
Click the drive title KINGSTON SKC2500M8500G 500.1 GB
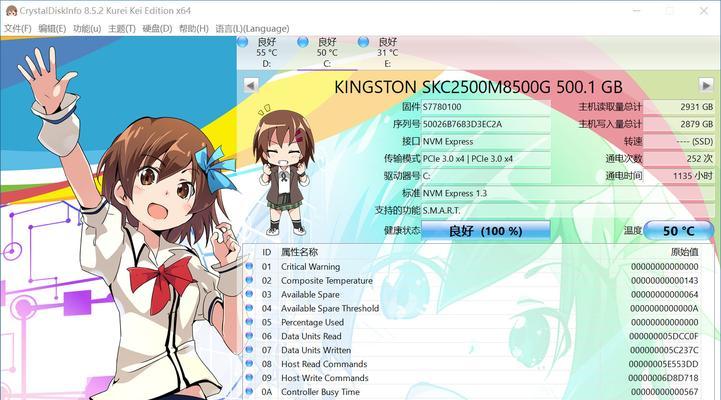[x=478, y=87]
